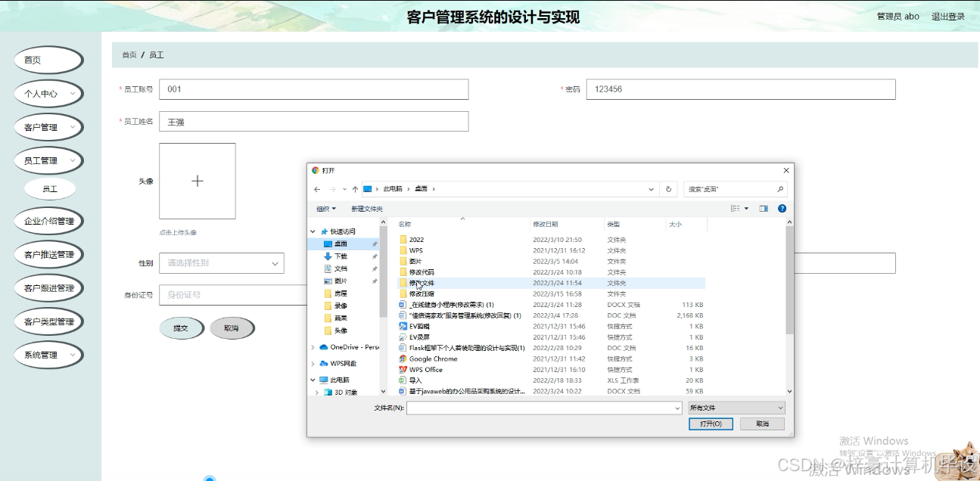Click the help question-mark icon in dialog toolbar
This screenshot has width=980, height=481.
(782, 207)
